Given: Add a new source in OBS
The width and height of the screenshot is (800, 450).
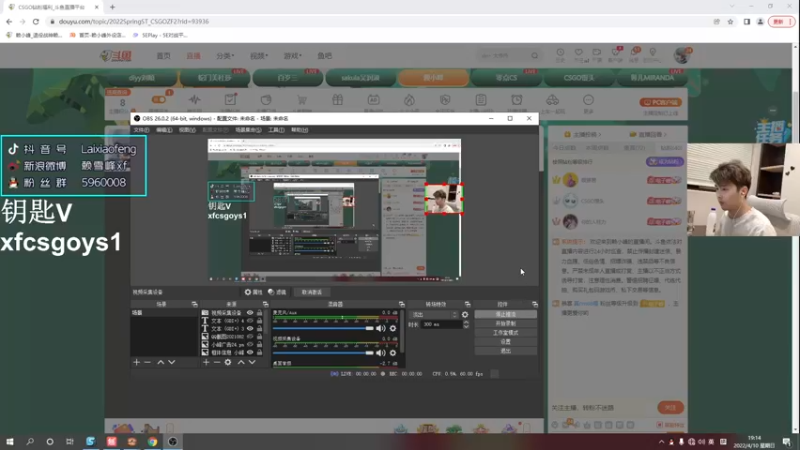Looking at the screenshot, I should 206,362.
